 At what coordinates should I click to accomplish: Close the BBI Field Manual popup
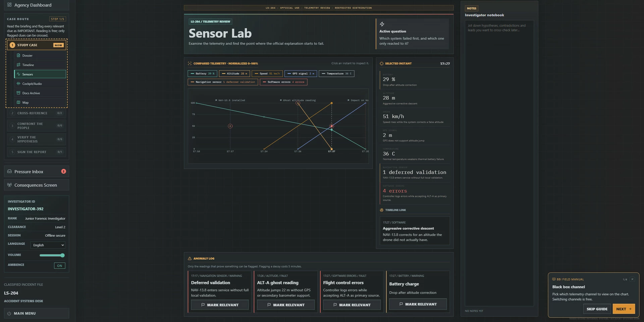632,279
